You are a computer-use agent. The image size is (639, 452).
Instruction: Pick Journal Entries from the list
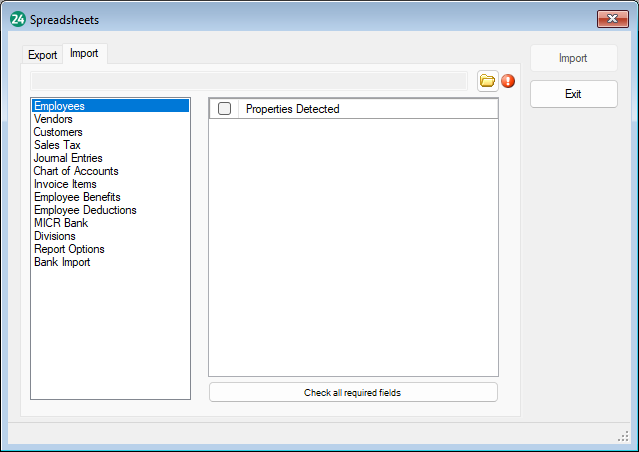pyautogui.click(x=67, y=158)
